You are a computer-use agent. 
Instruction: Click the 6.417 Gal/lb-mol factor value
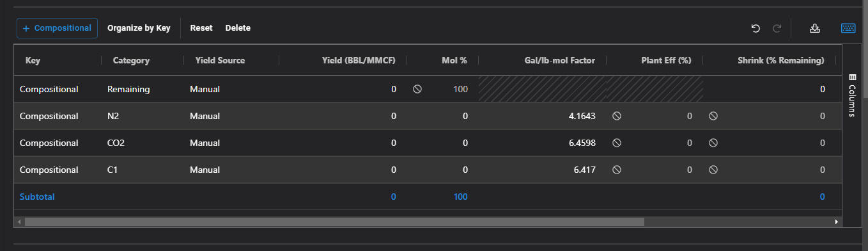[x=585, y=170]
